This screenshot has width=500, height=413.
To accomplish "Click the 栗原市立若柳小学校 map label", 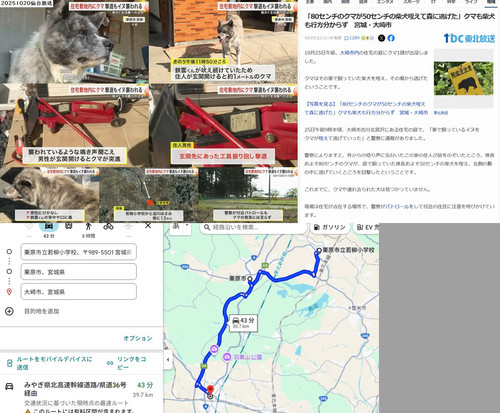I will (x=348, y=250).
